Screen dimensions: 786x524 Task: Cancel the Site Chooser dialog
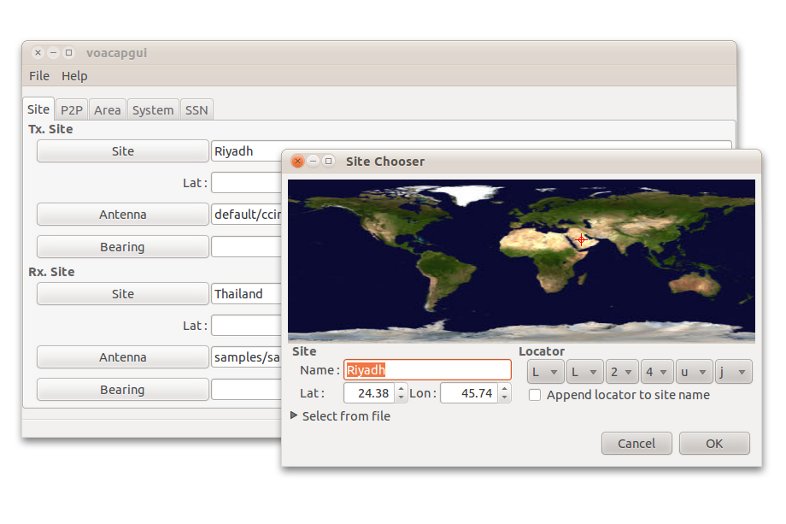(636, 443)
